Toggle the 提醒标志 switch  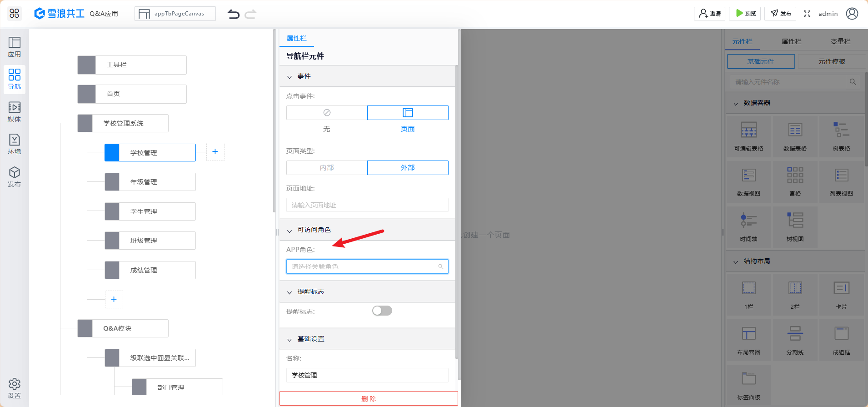[382, 311]
